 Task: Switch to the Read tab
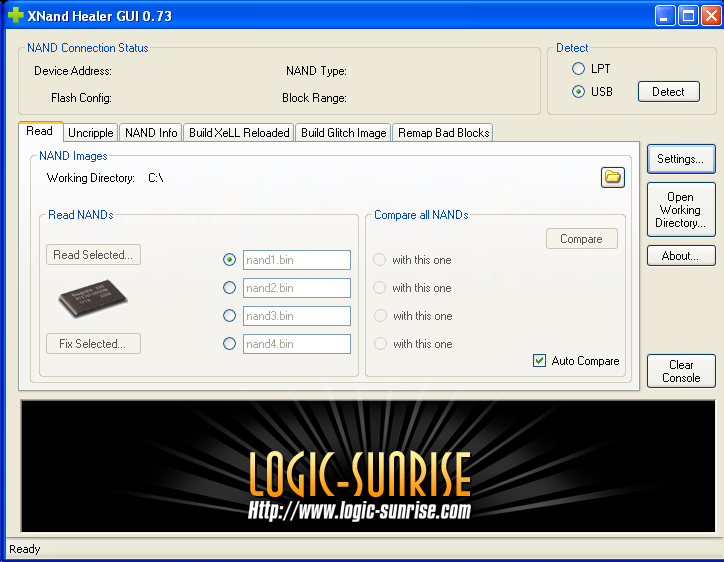[x=40, y=131]
